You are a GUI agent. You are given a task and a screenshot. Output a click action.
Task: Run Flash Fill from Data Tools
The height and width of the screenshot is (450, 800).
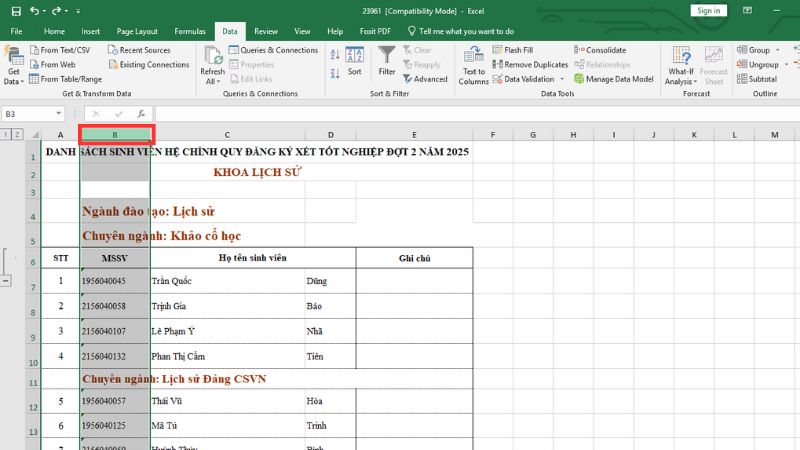(x=517, y=49)
